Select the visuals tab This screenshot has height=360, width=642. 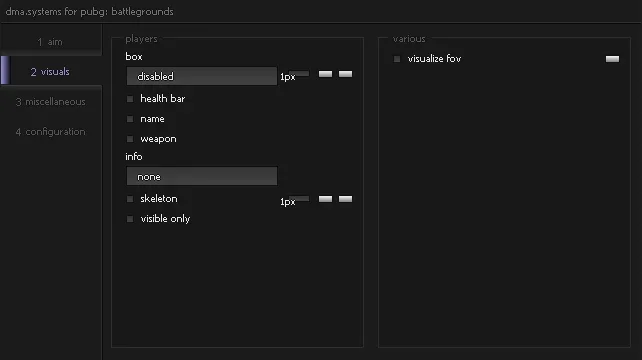[51, 72]
